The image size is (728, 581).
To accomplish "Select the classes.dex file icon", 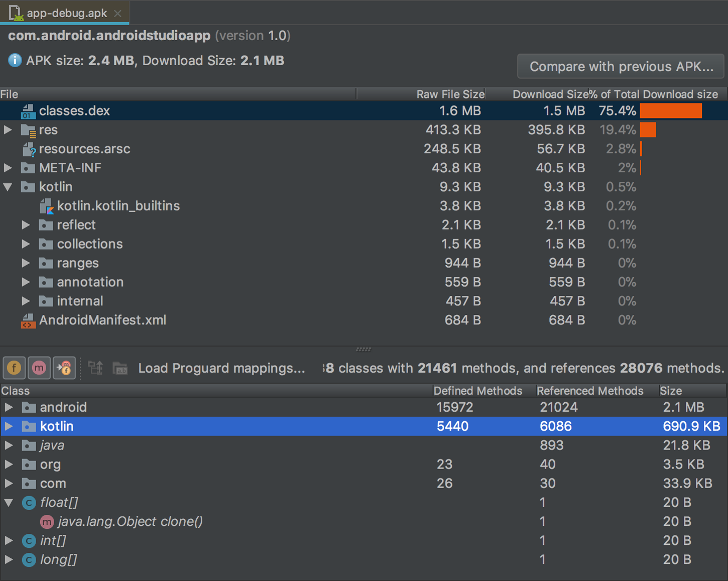I will coord(28,111).
